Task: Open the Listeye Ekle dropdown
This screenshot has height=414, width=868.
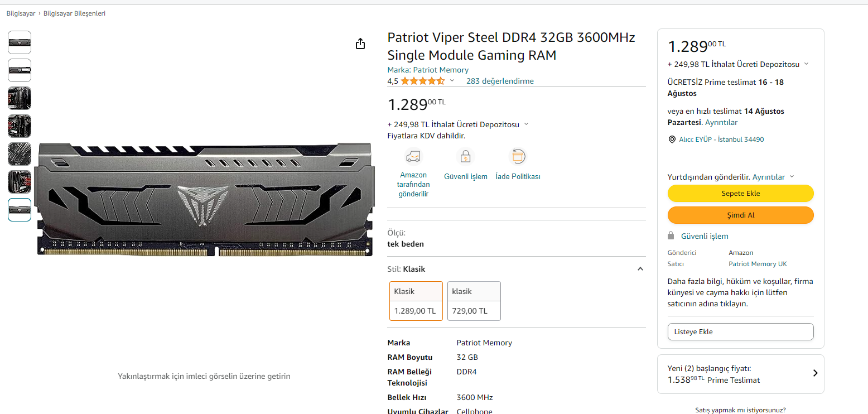Action: (x=740, y=331)
